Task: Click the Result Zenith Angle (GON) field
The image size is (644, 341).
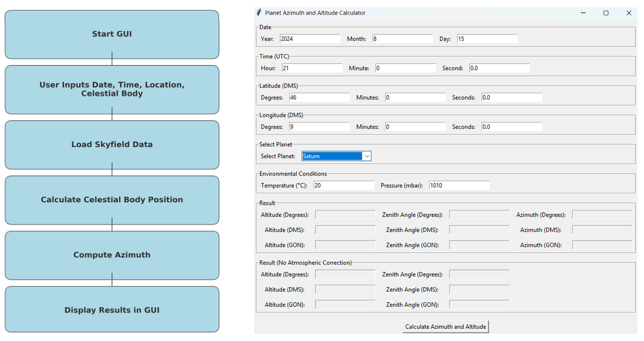Action: pyautogui.click(x=479, y=245)
